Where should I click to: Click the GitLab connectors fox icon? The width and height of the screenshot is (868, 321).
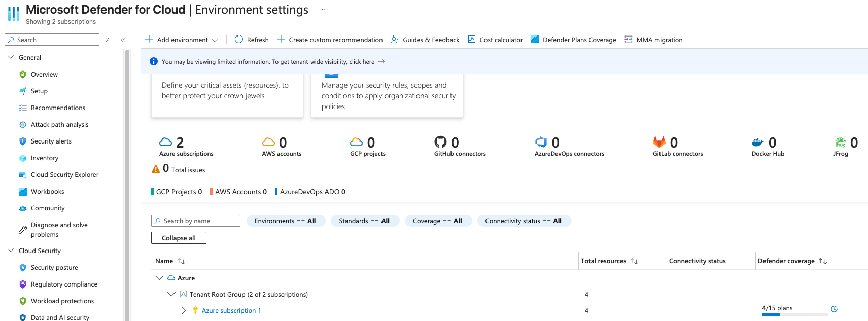click(x=659, y=142)
